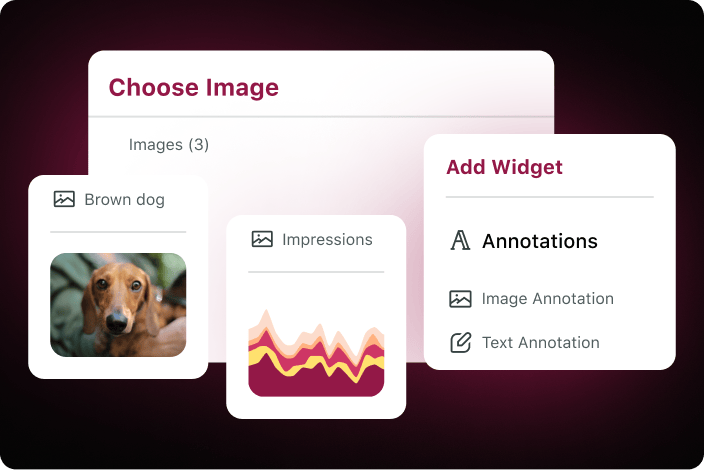Image resolution: width=704 pixels, height=470 pixels.
Task: Pick the dark crimson chart area
Action: point(314,384)
